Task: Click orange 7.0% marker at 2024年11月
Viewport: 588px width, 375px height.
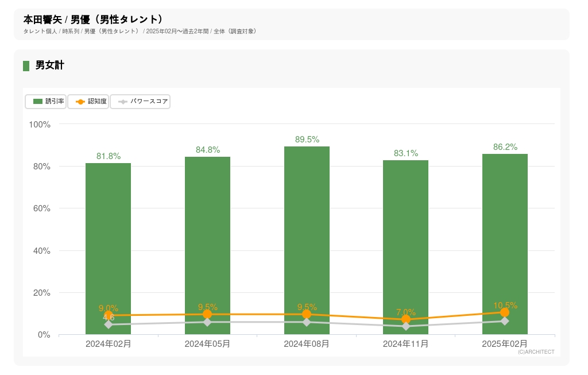Action: [406, 319]
